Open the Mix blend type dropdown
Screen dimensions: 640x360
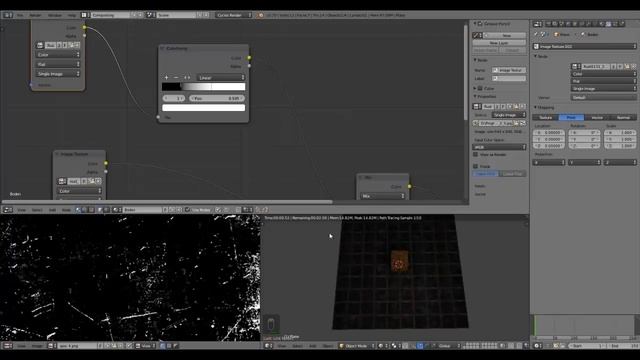tap(382, 196)
